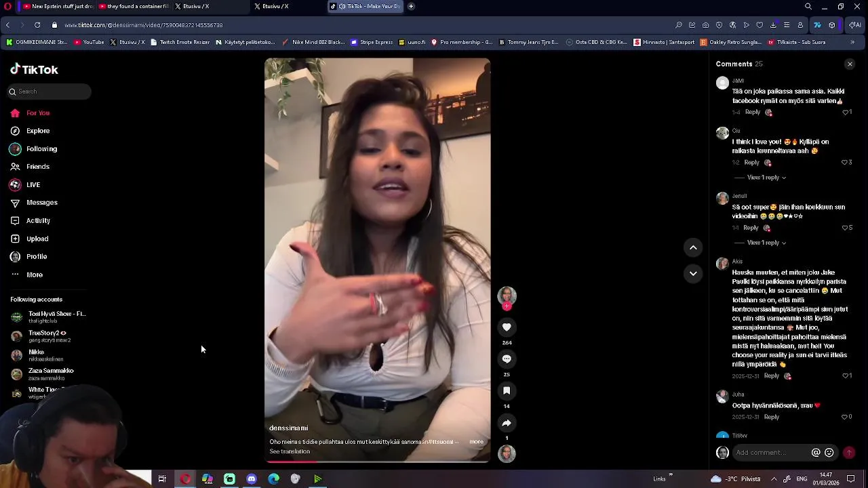Image resolution: width=868 pixels, height=488 pixels.
Task: Open the emoji picker in comment box
Action: click(x=829, y=453)
